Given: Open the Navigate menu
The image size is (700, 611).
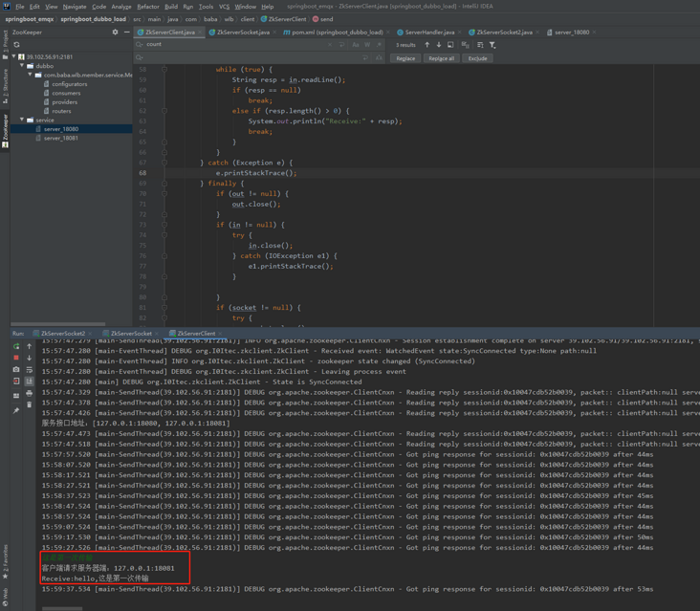Looking at the screenshot, I should [75, 7].
